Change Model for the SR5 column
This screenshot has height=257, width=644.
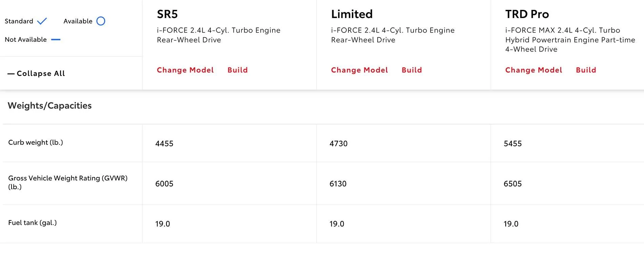click(185, 70)
